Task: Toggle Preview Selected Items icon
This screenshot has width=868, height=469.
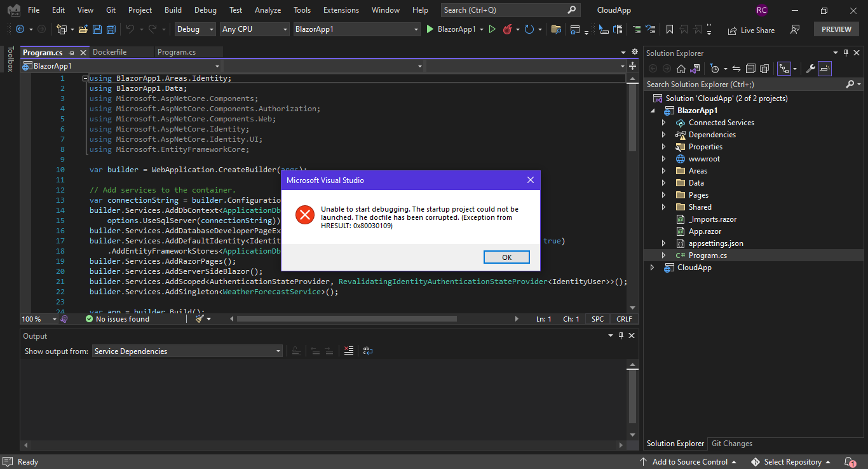Action: click(x=824, y=69)
